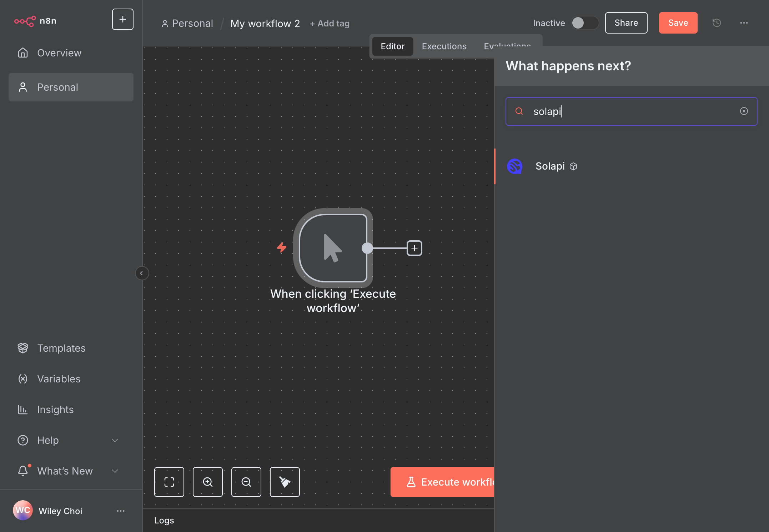This screenshot has height=532, width=769.
Task: Open user options next to Wiley Choi
Action: 121,511
